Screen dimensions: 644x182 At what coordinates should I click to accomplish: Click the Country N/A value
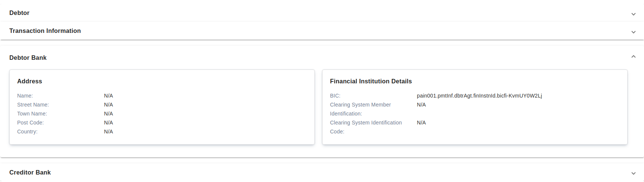[109, 132]
